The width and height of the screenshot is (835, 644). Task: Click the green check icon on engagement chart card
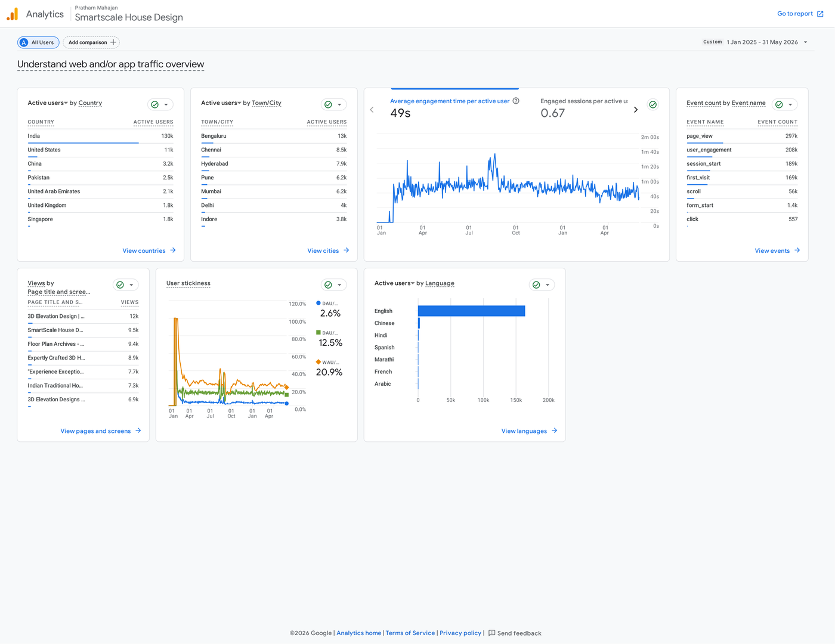(x=653, y=104)
